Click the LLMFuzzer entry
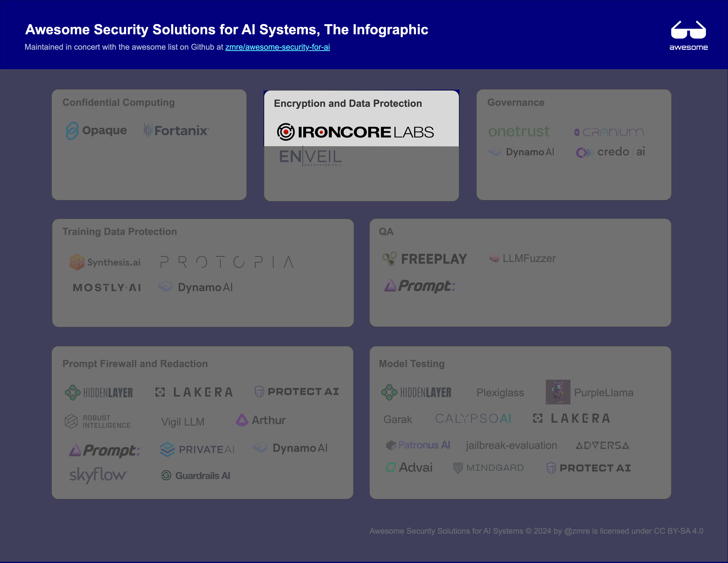The height and width of the screenshot is (563, 728). click(x=522, y=258)
